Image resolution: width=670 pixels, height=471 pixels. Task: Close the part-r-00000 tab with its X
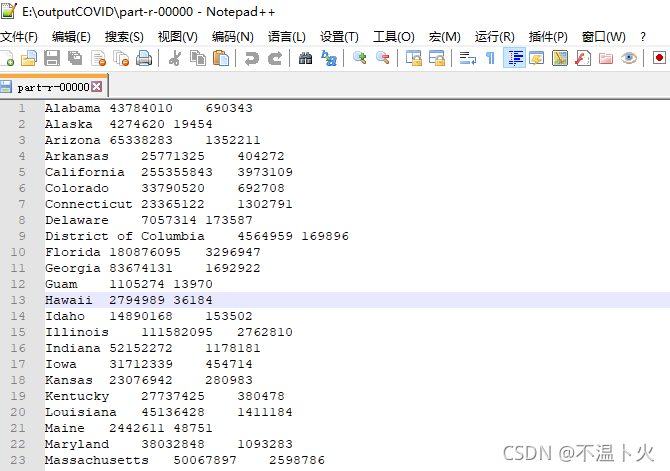[x=97, y=87]
